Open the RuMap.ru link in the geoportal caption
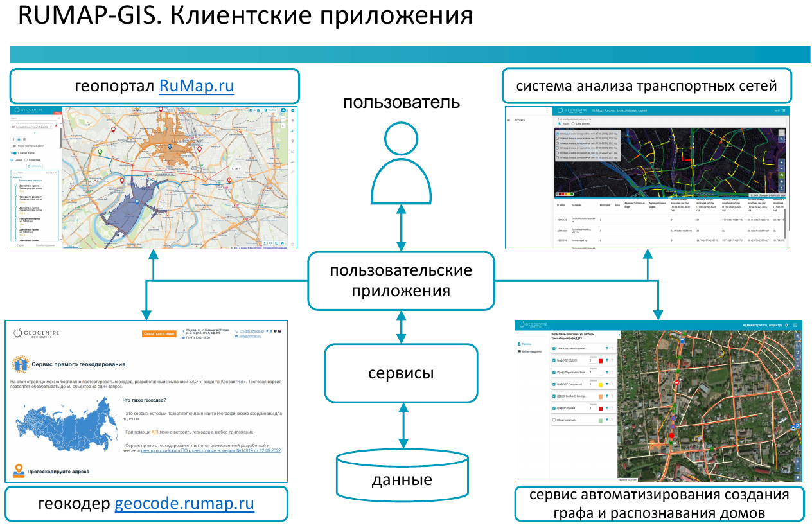 197,86
